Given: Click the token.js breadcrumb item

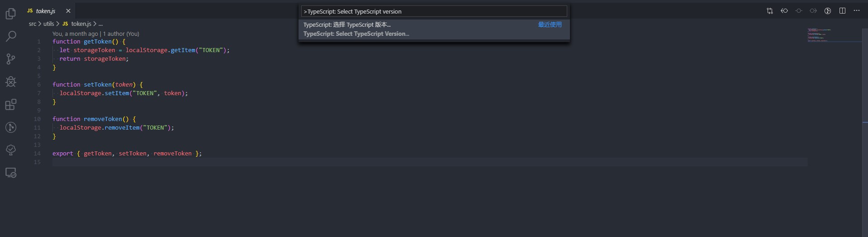Looking at the screenshot, I should tap(81, 24).
